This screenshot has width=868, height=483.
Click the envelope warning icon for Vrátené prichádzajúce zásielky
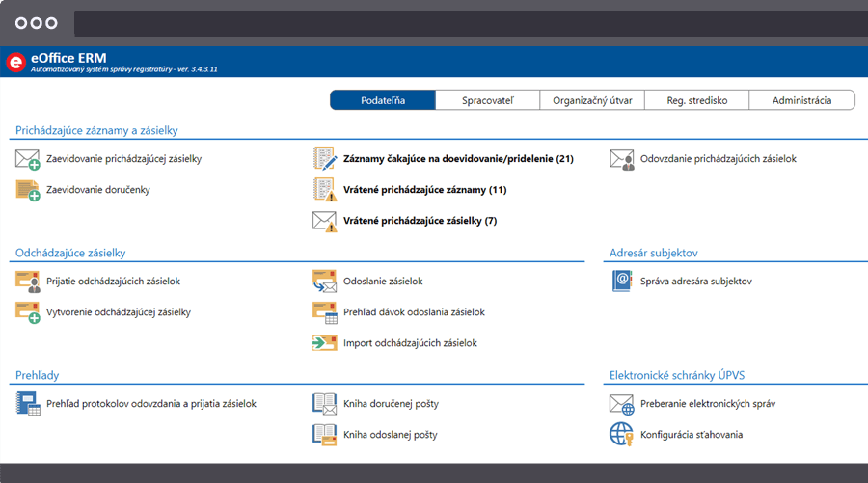324,222
